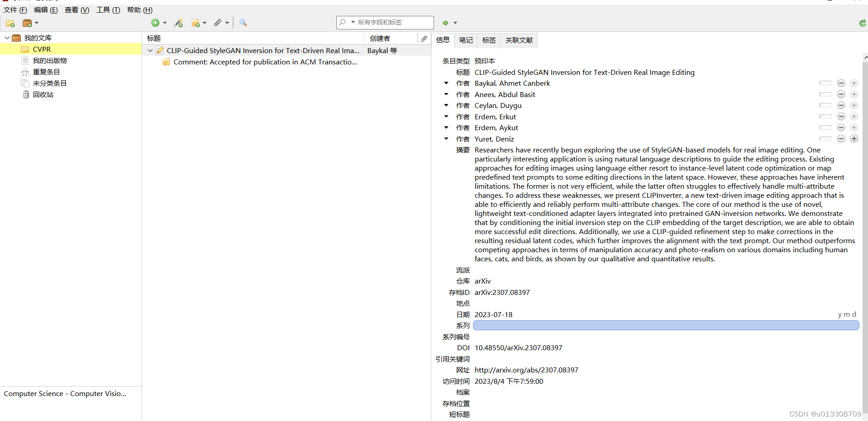Click the scroll-up arrow of info pane
This screenshot has height=421, width=868.
click(x=865, y=57)
